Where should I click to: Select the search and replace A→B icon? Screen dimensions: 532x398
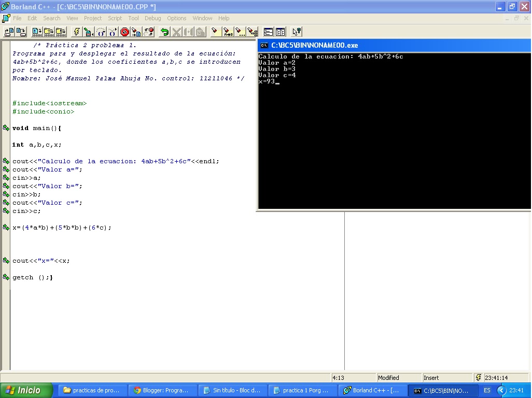[228, 31]
